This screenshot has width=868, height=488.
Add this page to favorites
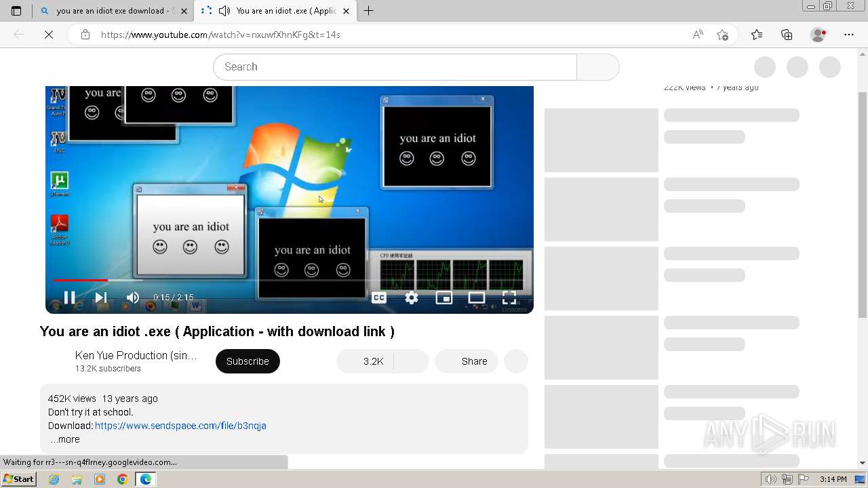(x=722, y=35)
